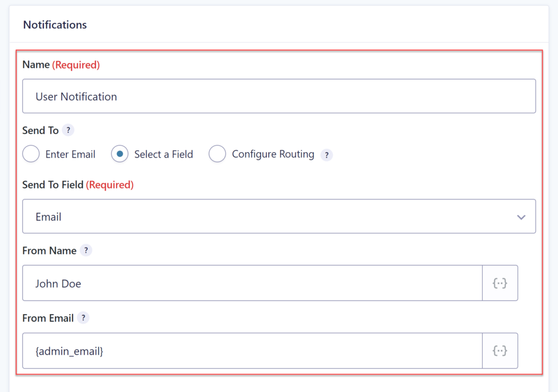Select the Enter Email radio option
Viewport: 558px width, 392px height.
[x=31, y=154]
